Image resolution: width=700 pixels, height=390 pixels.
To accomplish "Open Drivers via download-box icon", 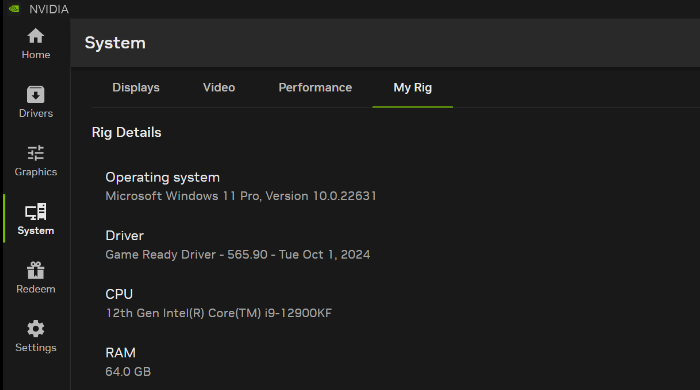I will click(x=36, y=95).
